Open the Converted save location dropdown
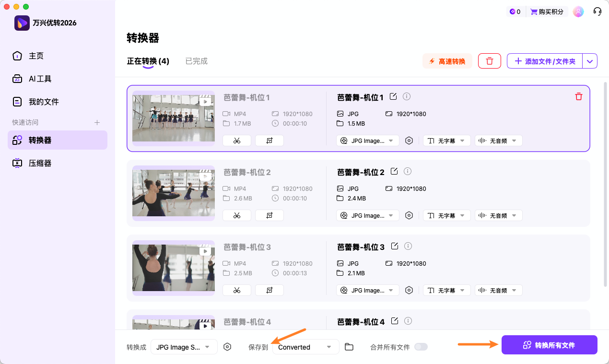The image size is (609, 364). pyautogui.click(x=305, y=346)
